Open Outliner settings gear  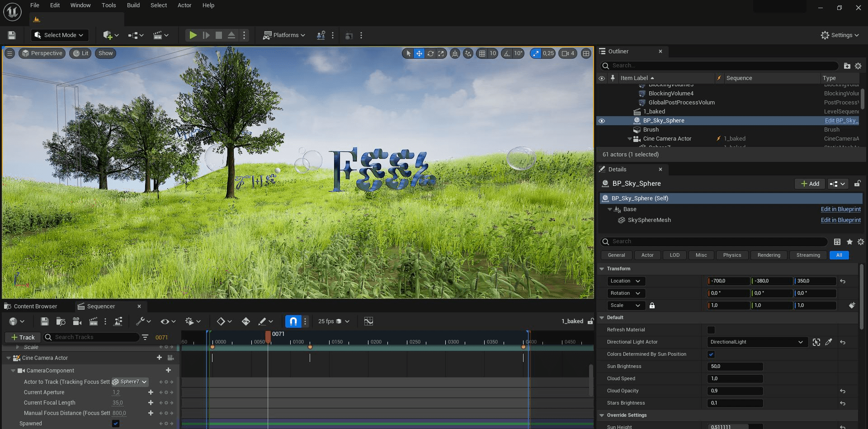tap(858, 66)
